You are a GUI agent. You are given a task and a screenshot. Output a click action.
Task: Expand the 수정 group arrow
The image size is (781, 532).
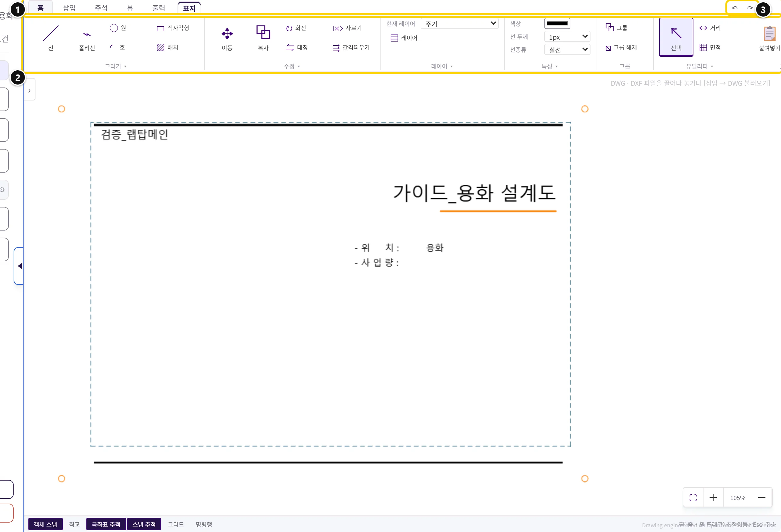click(299, 66)
